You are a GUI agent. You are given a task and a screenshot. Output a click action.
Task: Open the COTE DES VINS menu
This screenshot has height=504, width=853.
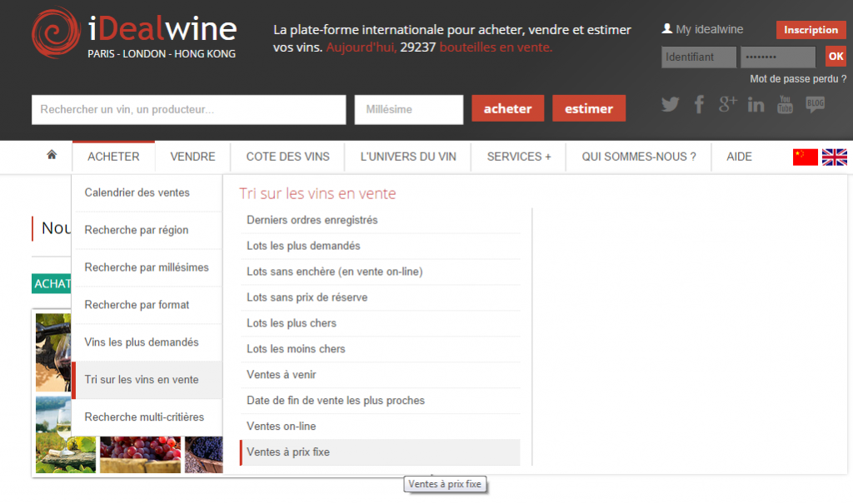(x=287, y=157)
